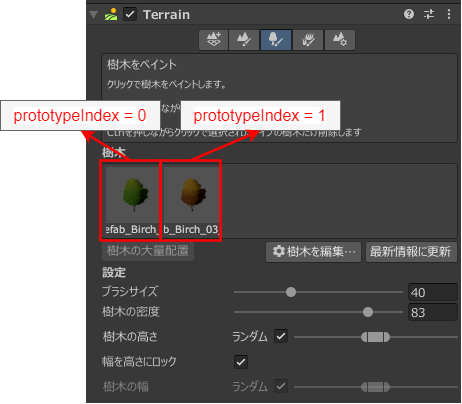Open the Terrain Settings tool
The height and width of the screenshot is (404, 462).
(x=339, y=40)
